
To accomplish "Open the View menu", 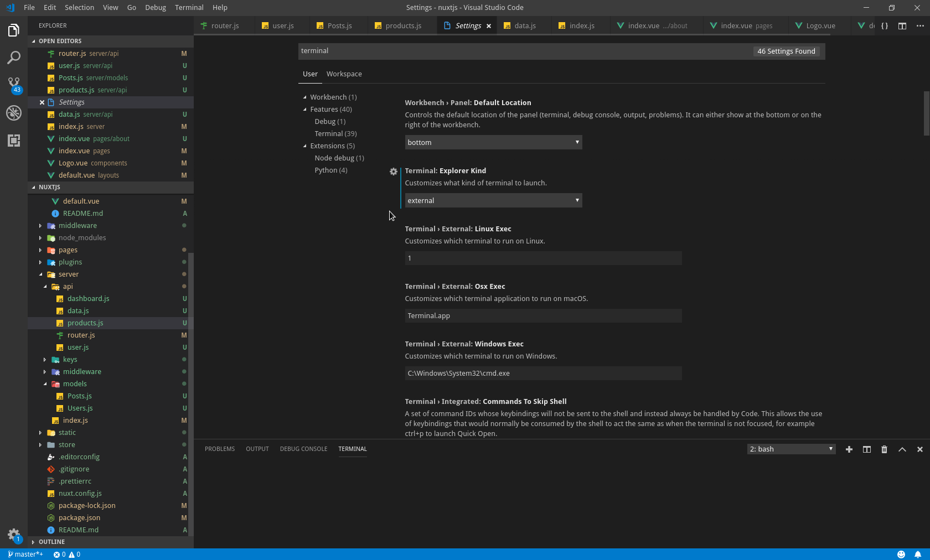I will click(110, 7).
